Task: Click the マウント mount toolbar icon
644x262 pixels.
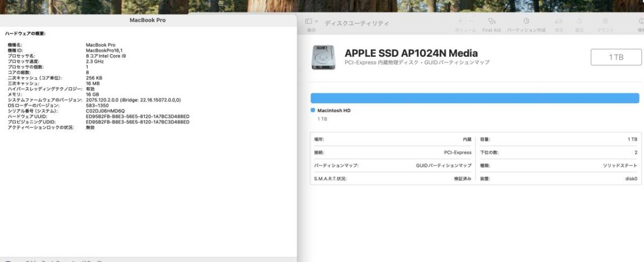Action: click(x=605, y=21)
